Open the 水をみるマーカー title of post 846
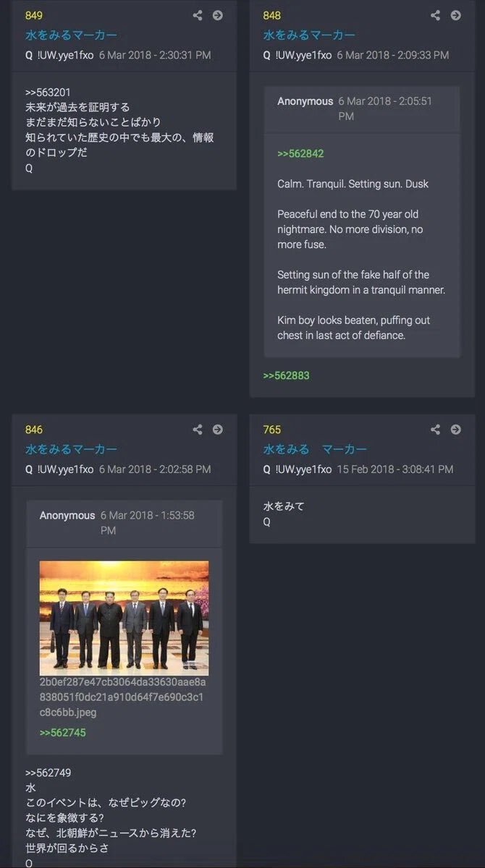 [71, 449]
